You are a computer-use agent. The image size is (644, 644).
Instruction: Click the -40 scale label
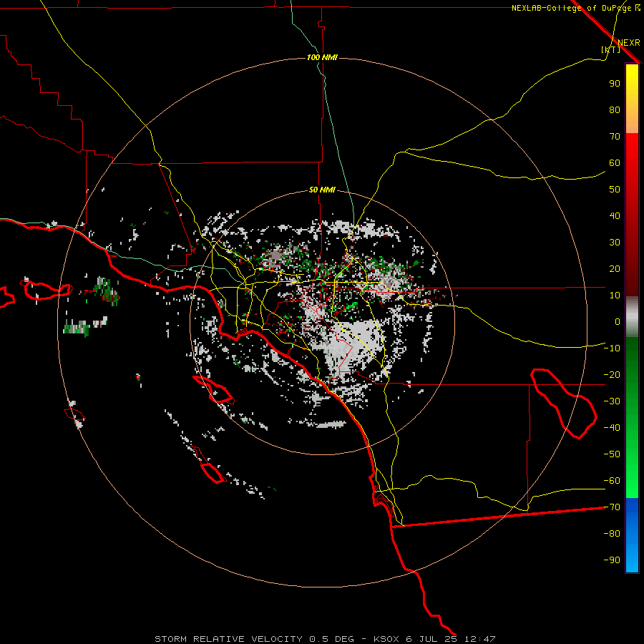click(x=612, y=428)
